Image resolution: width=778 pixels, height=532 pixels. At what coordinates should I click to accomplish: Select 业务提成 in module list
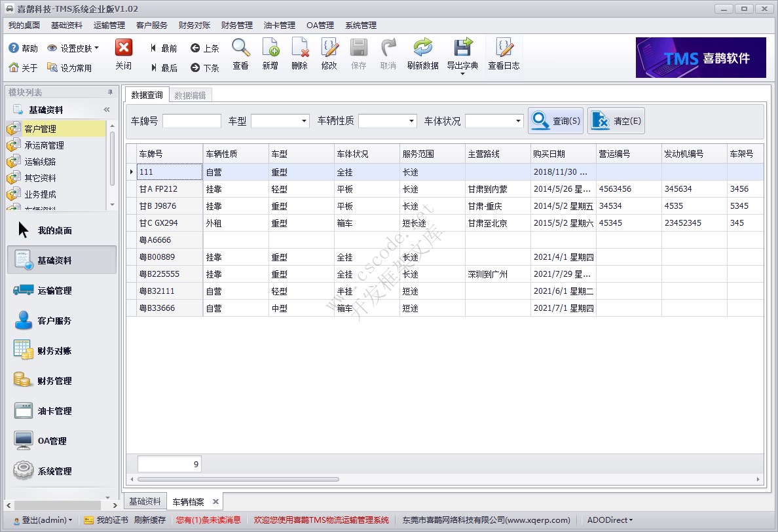click(56, 194)
